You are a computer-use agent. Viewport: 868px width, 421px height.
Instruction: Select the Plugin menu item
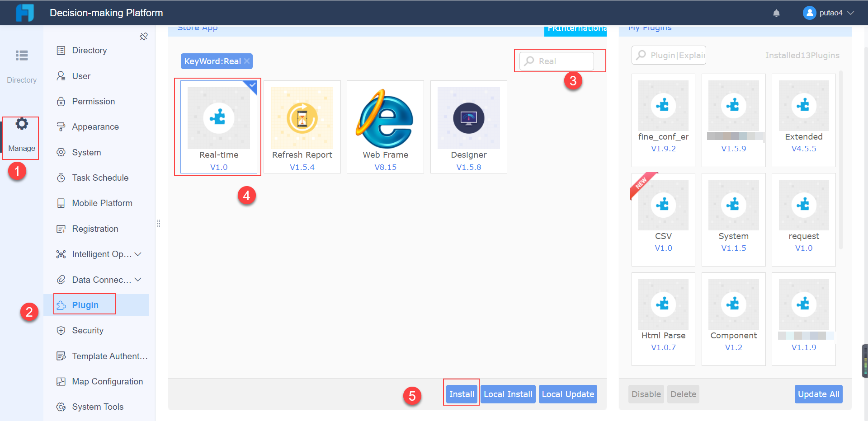click(96, 305)
